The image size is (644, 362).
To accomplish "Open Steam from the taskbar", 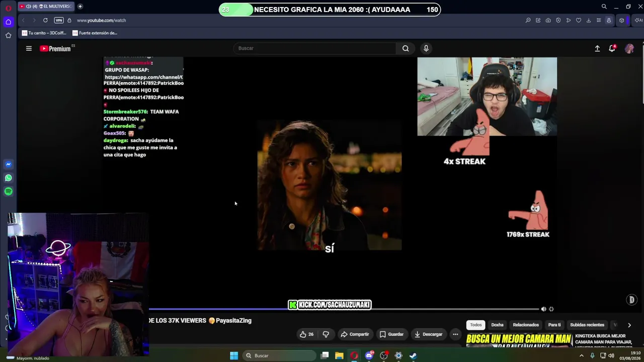I will pos(413,355).
